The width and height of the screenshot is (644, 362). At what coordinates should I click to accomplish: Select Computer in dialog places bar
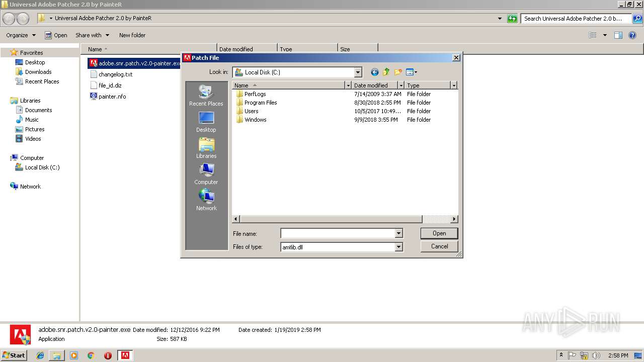[206, 174]
